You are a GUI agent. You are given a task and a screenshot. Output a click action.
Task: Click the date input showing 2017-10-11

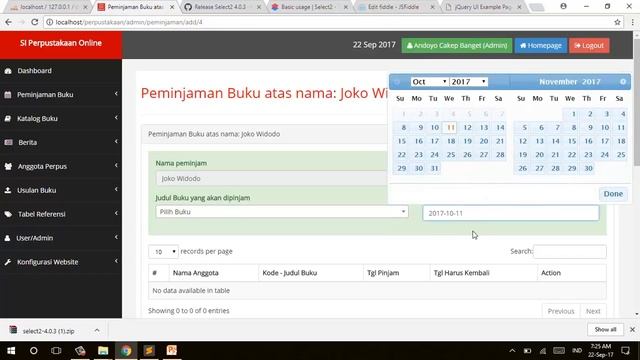pyautogui.click(x=511, y=213)
